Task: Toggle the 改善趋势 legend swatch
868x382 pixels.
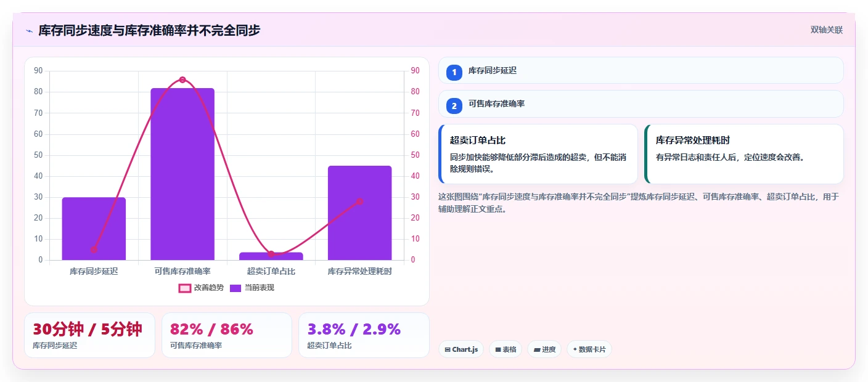Action: (185, 288)
